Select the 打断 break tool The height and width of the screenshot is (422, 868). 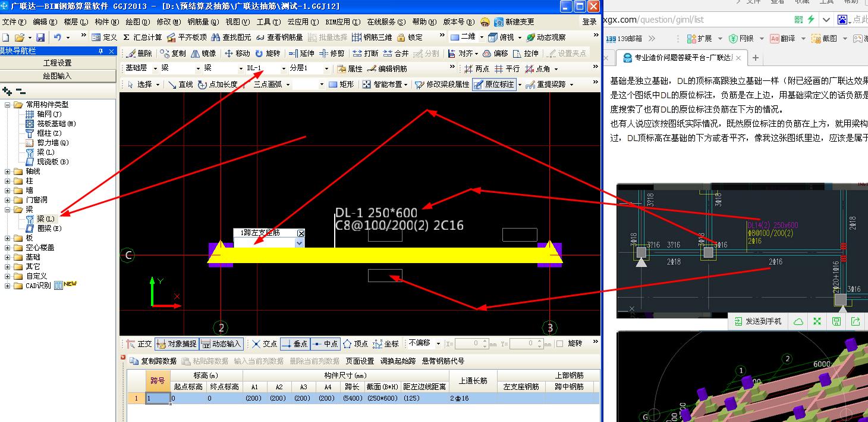click(366, 54)
